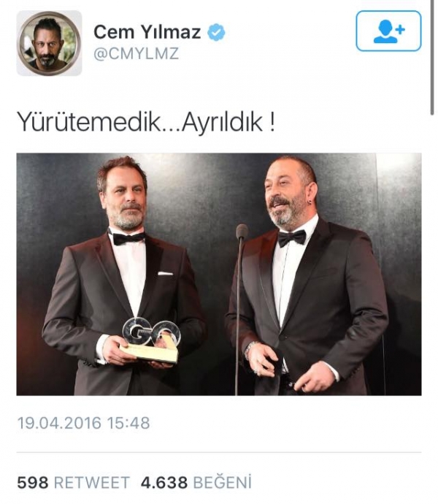Click the @CMYLMZ handle
This screenshot has width=438, height=504.
[x=136, y=53]
